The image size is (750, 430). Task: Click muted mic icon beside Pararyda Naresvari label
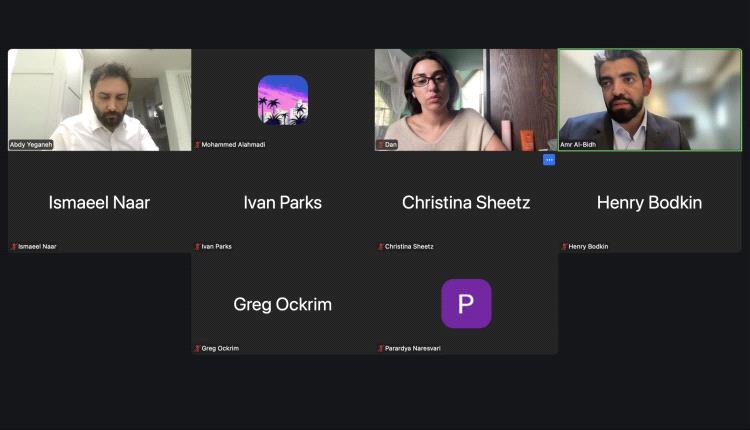[381, 348]
